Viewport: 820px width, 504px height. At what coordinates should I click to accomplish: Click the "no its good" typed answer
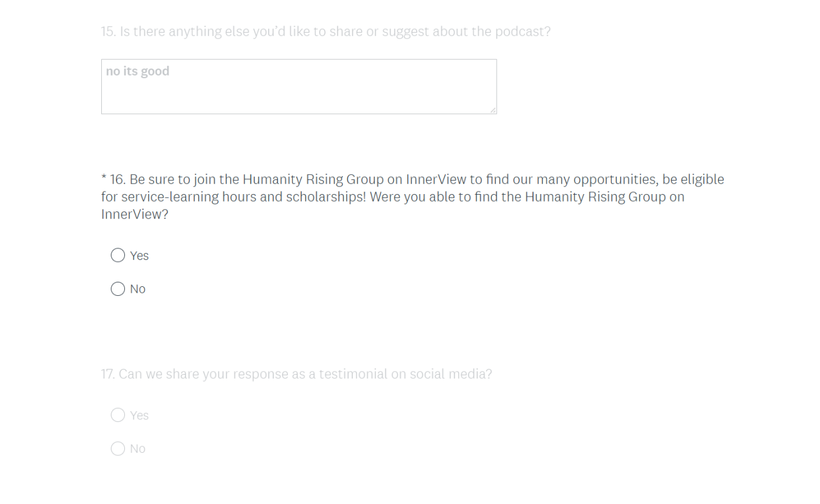(x=138, y=71)
